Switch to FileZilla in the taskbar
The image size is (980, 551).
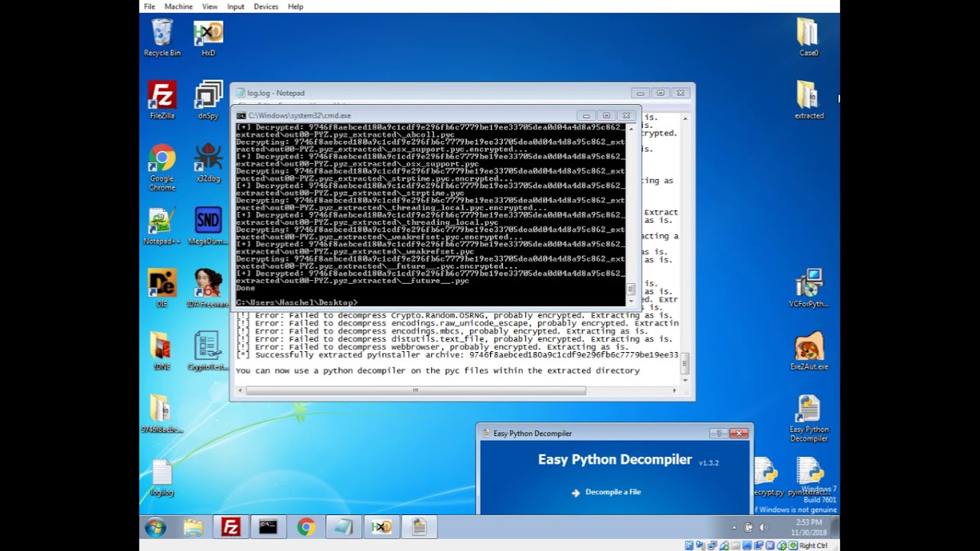pos(230,527)
